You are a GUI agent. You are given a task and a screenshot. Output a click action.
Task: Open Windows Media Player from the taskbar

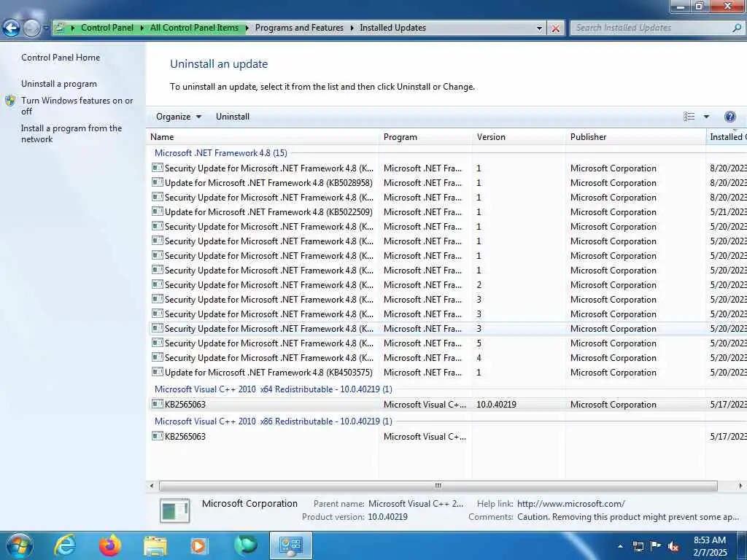pos(198,545)
